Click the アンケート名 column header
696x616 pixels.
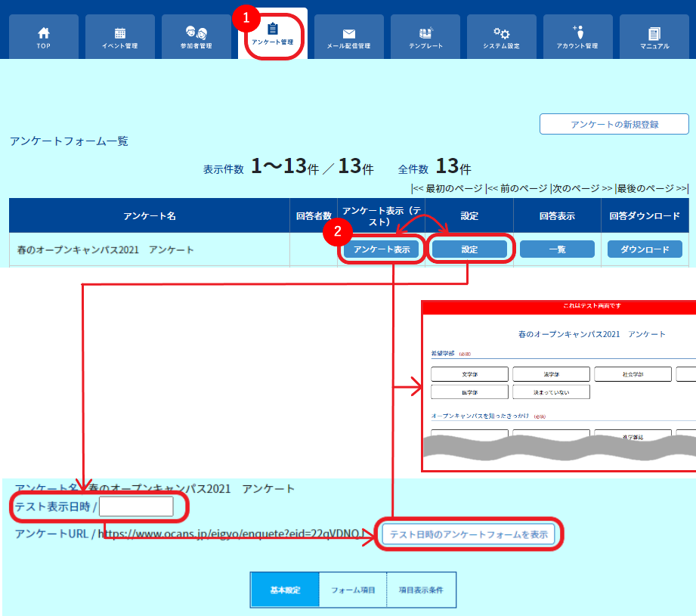pos(150,215)
